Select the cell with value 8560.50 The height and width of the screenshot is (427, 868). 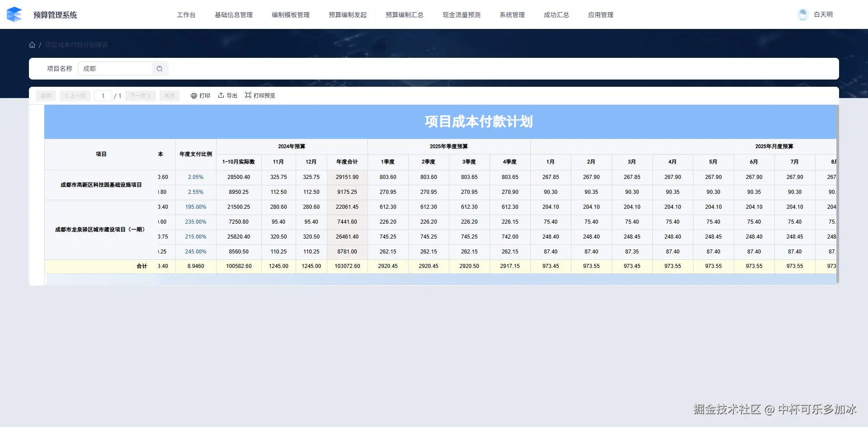(x=239, y=252)
